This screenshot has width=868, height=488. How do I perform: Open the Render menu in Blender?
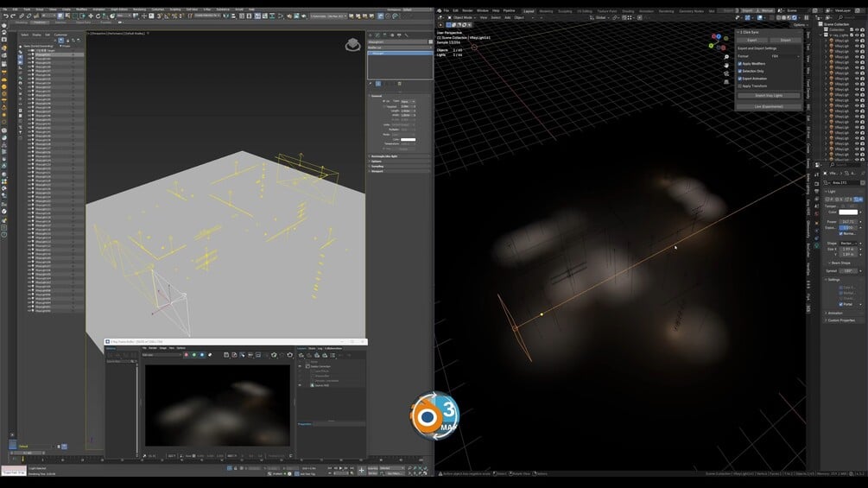click(468, 10)
